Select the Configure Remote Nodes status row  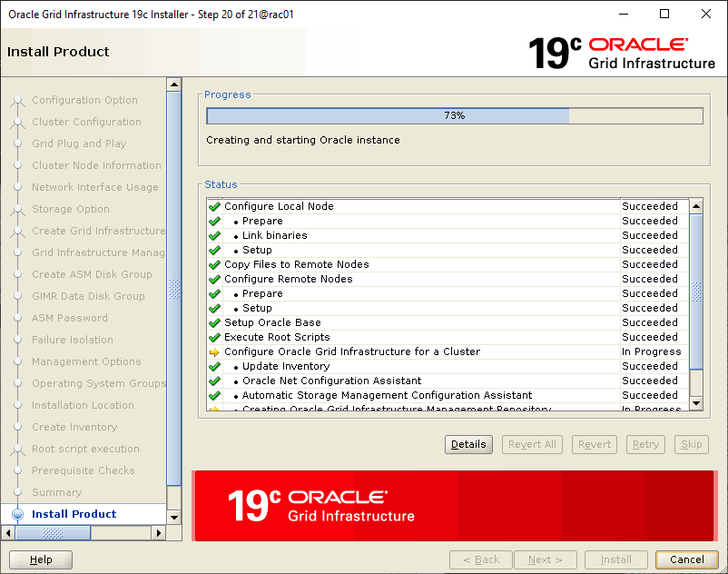(x=289, y=280)
